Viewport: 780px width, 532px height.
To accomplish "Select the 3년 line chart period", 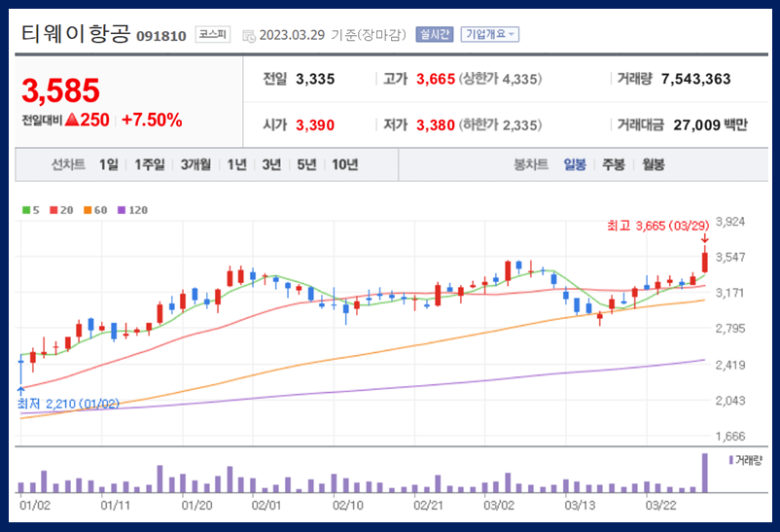I will 271,164.
